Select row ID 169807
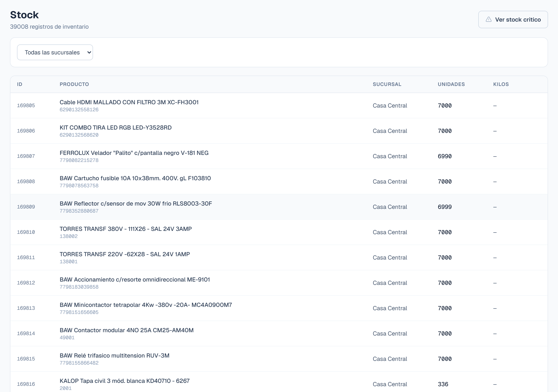The image size is (558, 392). [x=26, y=156]
